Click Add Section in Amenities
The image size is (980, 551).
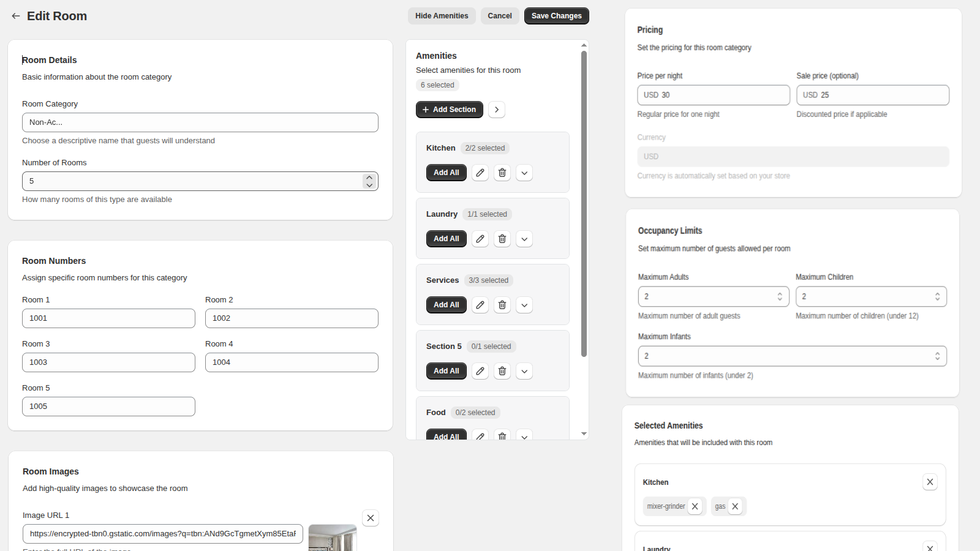click(x=449, y=110)
